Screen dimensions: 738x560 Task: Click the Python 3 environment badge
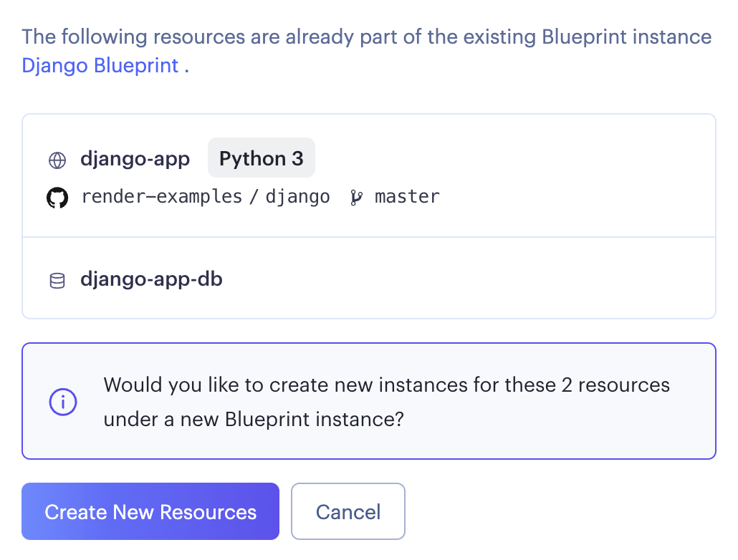(261, 158)
